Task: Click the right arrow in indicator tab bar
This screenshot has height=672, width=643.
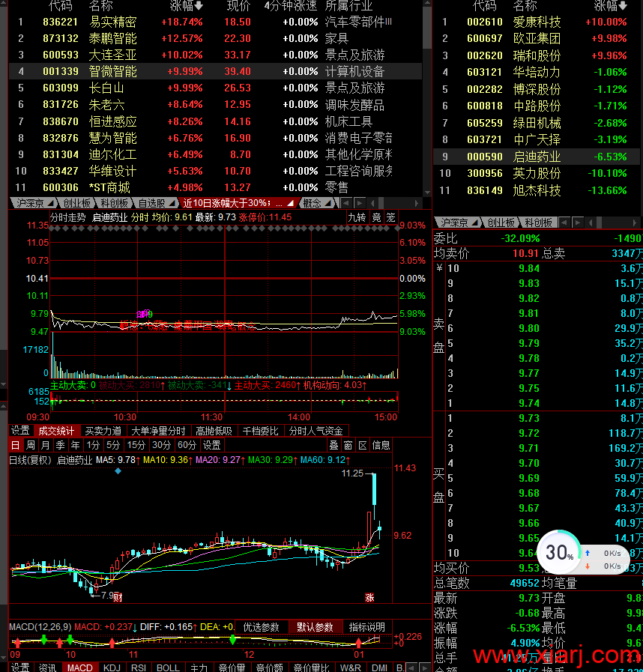Action: 423,668
